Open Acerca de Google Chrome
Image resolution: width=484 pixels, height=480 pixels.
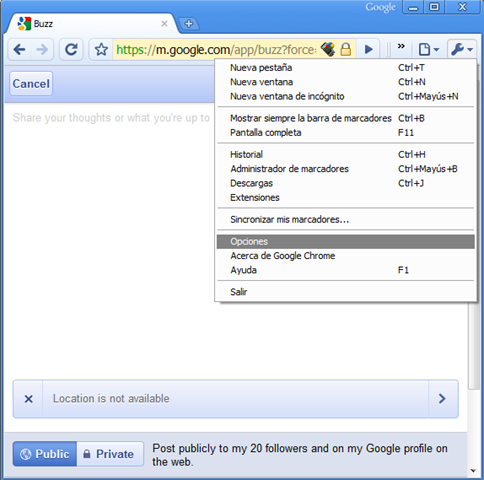click(346, 256)
